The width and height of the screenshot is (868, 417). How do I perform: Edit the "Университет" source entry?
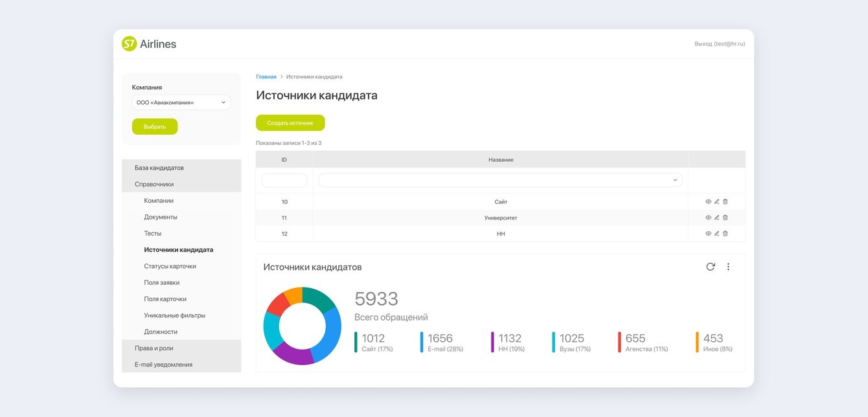716,217
